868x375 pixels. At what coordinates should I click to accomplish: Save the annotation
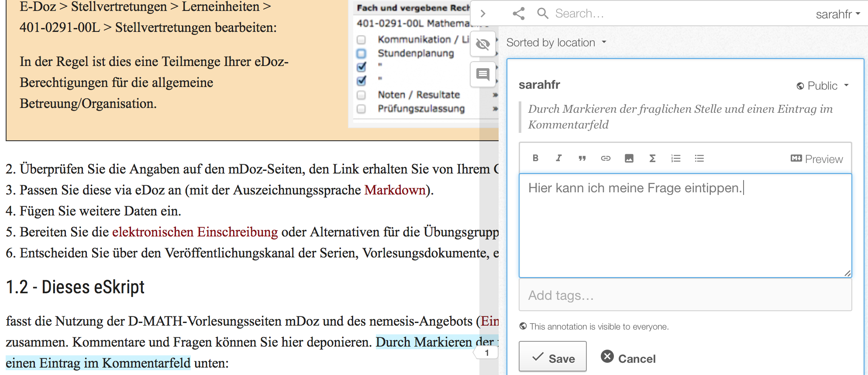tap(552, 357)
